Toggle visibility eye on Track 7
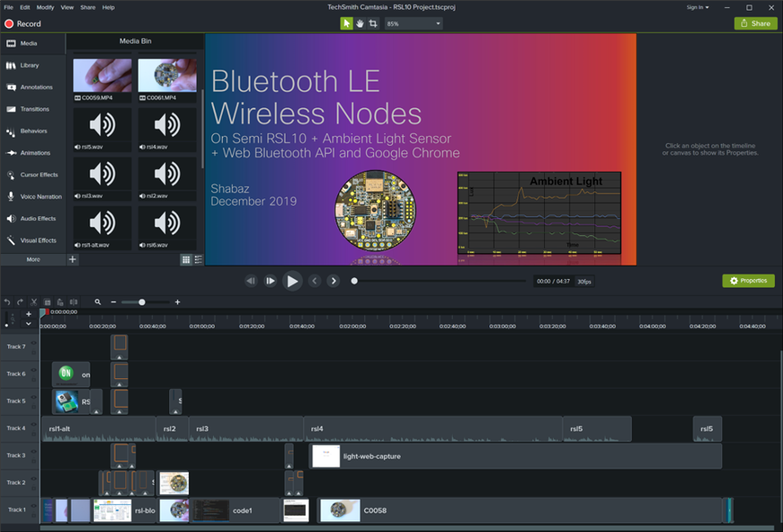 pyautogui.click(x=34, y=343)
